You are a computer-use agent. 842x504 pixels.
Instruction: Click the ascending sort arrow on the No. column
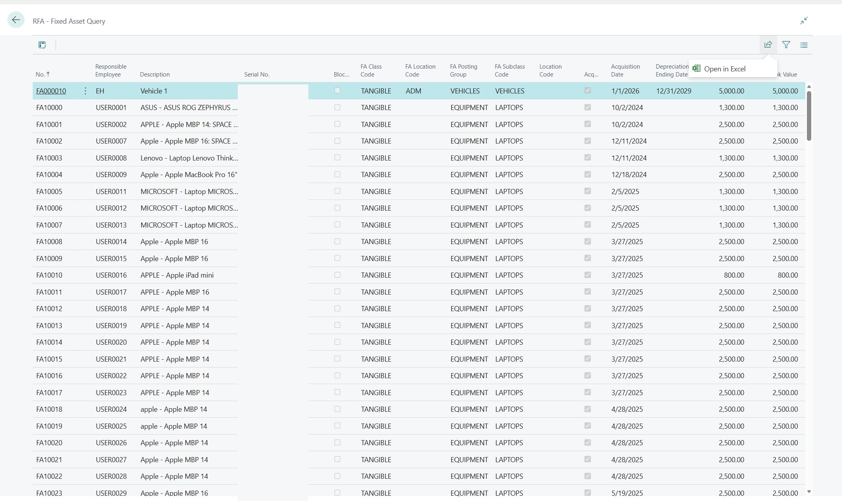(48, 74)
